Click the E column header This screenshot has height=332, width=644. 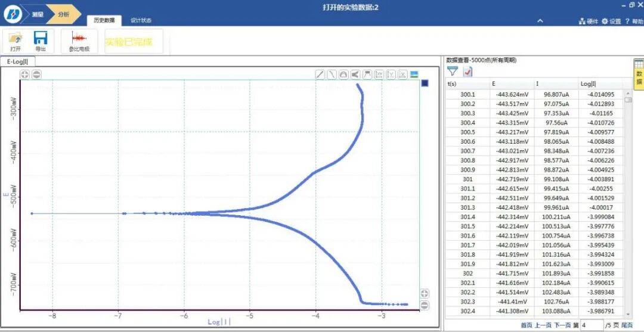coord(512,83)
